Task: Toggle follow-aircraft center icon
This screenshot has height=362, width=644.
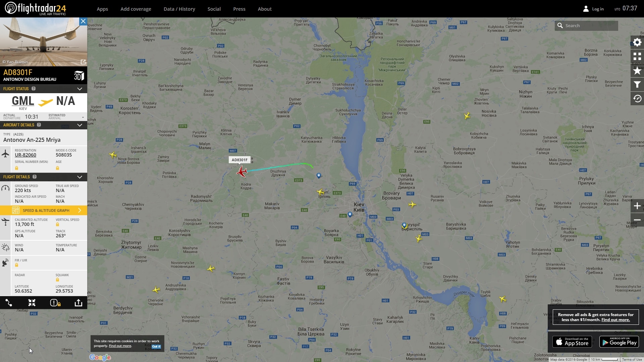Action: click(x=32, y=303)
